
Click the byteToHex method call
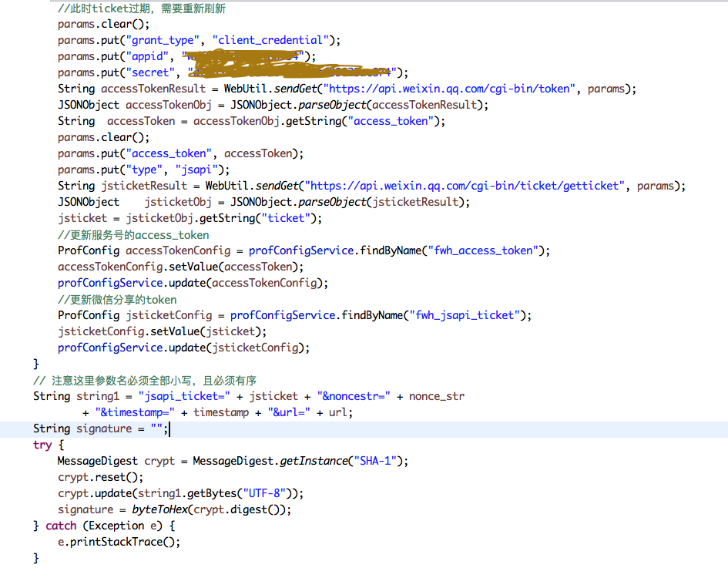[x=159, y=509]
